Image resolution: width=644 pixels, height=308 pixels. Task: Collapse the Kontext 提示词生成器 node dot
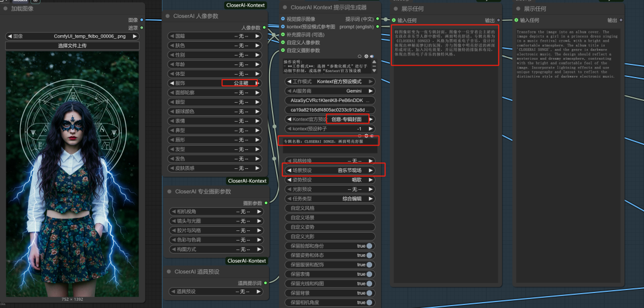(x=284, y=7)
